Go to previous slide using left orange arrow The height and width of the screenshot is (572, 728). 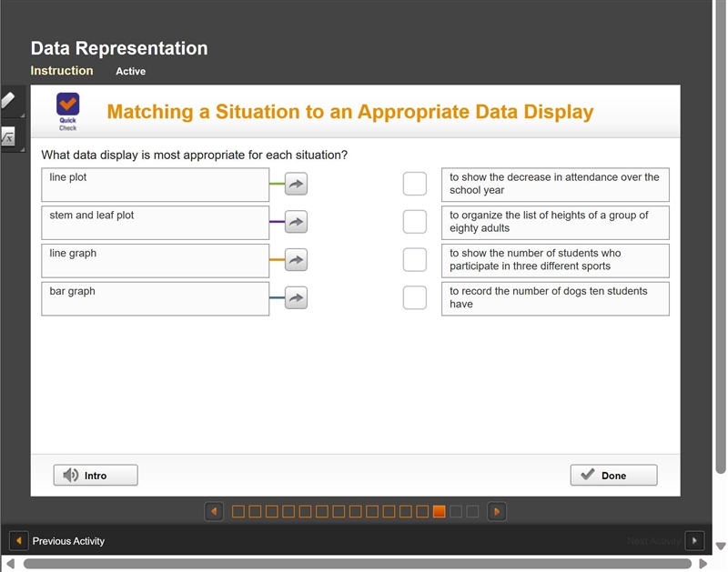pyautogui.click(x=214, y=512)
